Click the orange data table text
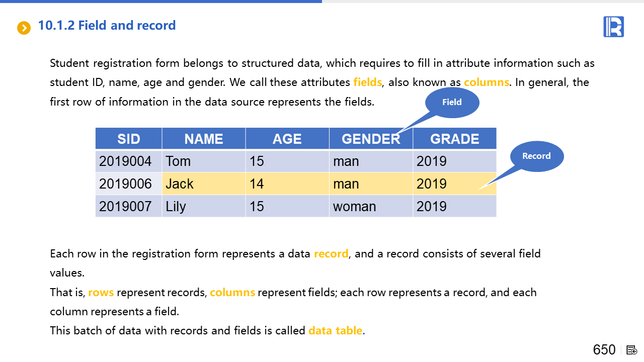The image size is (644, 362). (x=336, y=331)
